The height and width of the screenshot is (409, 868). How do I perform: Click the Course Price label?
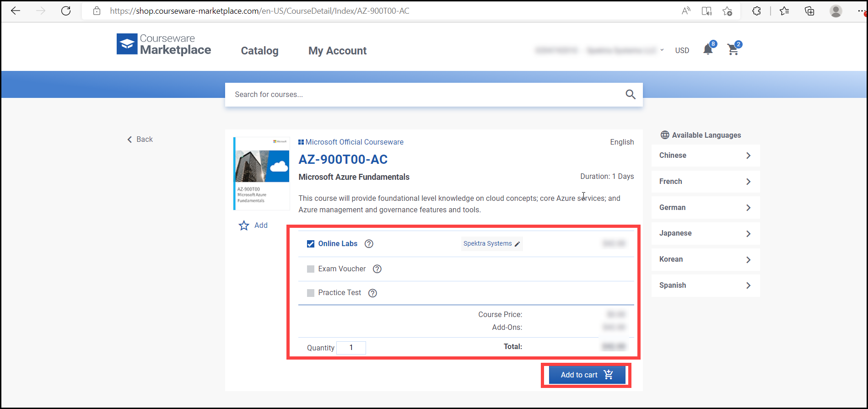click(x=500, y=315)
